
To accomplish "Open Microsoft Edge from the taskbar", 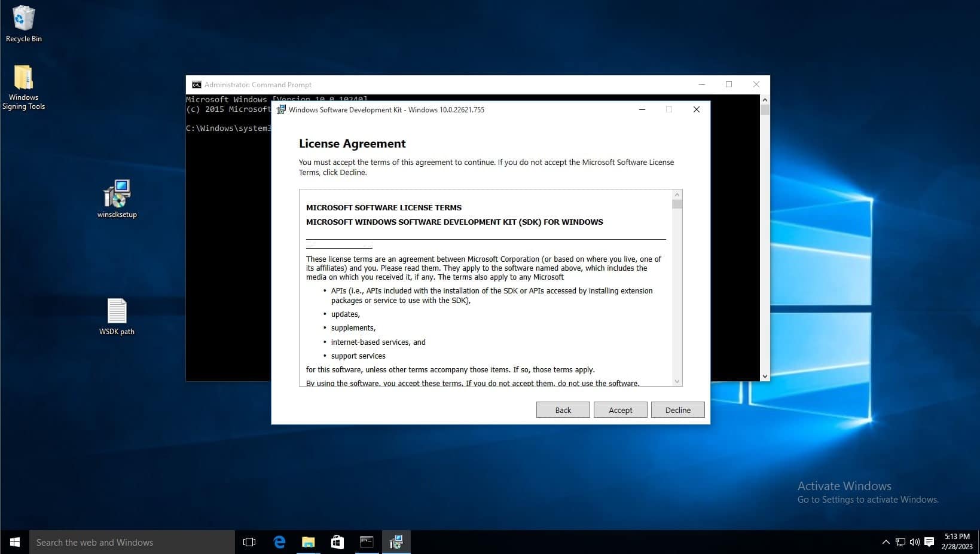I will [x=279, y=542].
